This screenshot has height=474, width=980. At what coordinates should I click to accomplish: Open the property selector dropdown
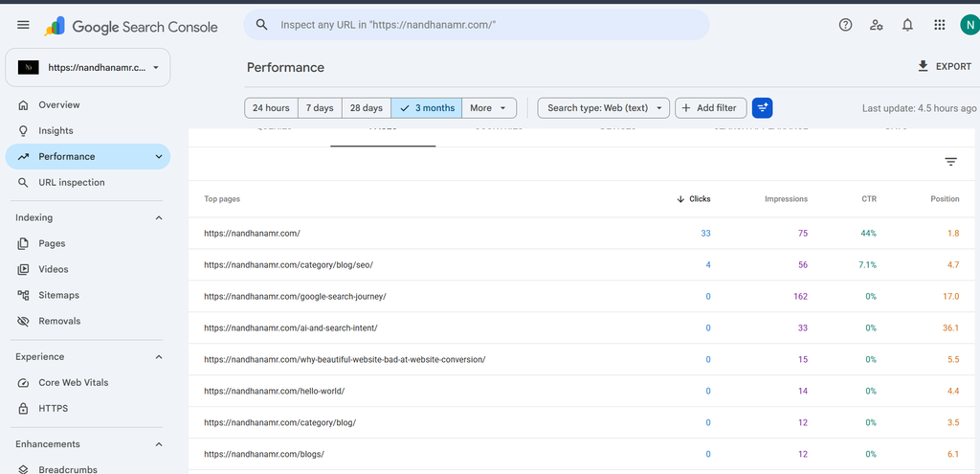87,68
